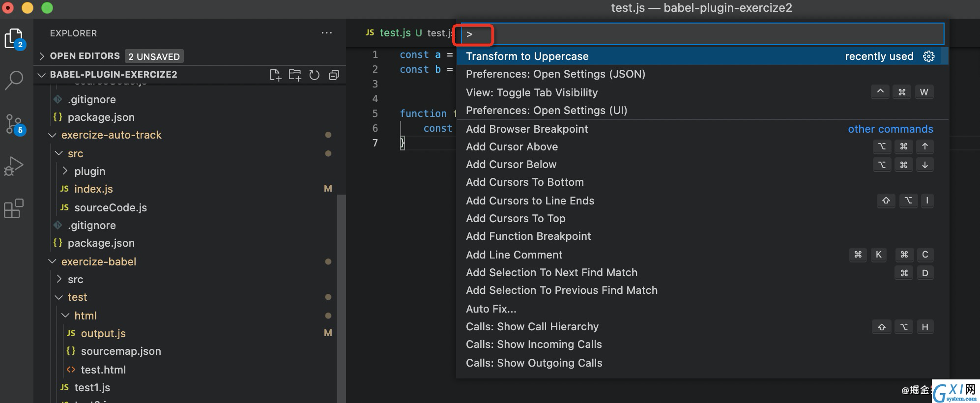Select Auto Fix... command
This screenshot has width=980, height=403.
pos(702,309)
